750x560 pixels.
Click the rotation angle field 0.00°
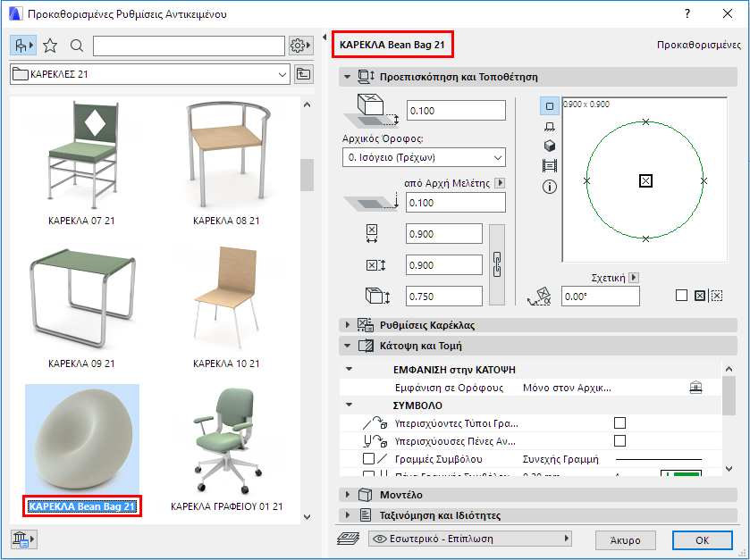tap(601, 297)
